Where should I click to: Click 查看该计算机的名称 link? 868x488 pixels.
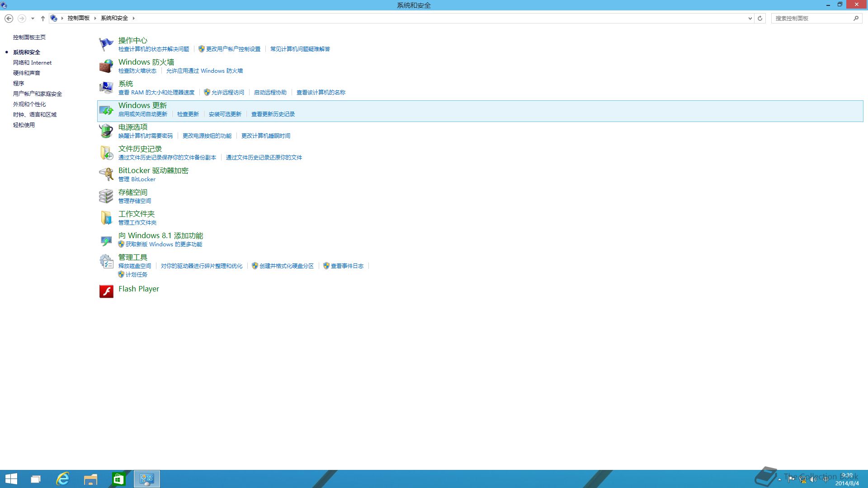[321, 92]
